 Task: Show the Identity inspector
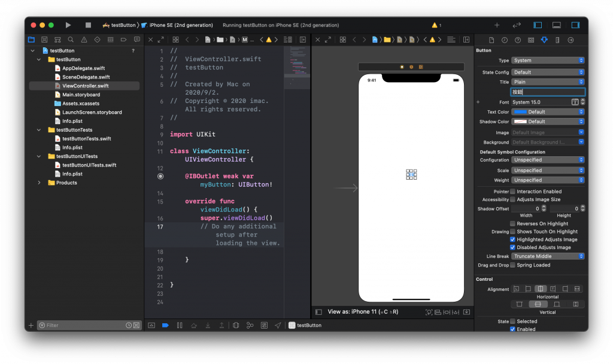(x=531, y=40)
